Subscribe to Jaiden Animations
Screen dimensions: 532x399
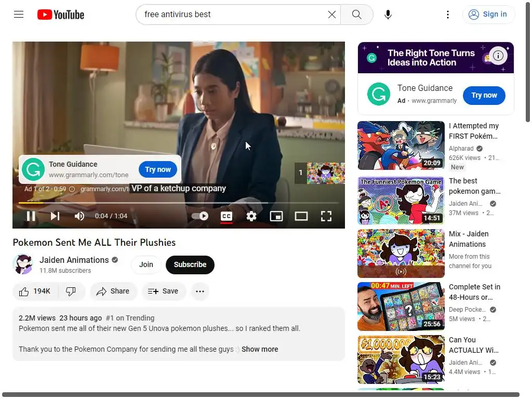coord(190,264)
